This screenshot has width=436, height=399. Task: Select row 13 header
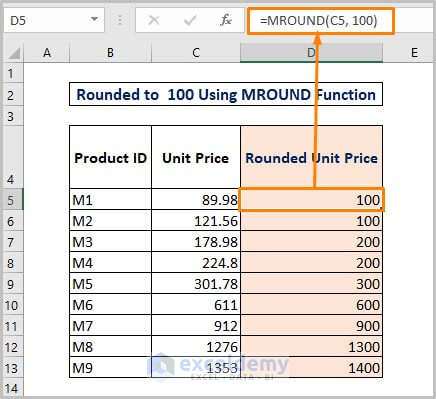click(x=13, y=367)
